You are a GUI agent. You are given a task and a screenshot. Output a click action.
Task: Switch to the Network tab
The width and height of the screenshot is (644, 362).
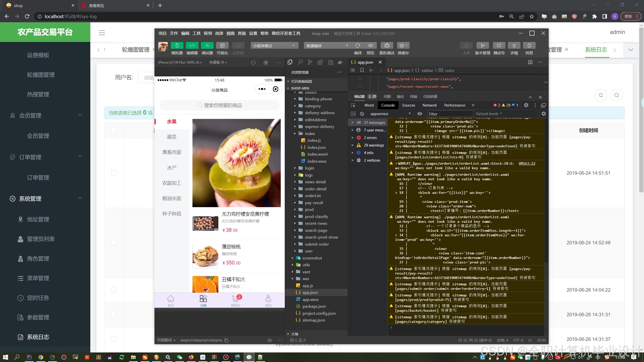pos(429,105)
